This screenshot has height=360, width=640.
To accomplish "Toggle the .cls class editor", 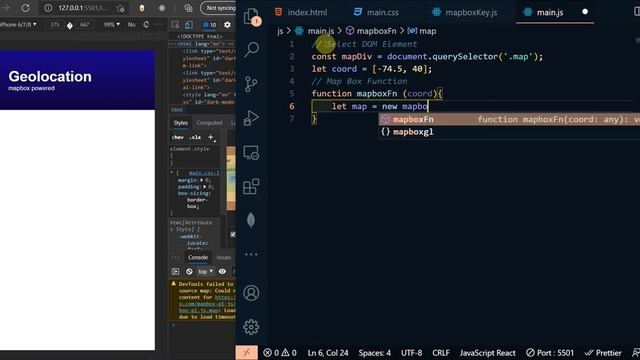I will [196, 138].
